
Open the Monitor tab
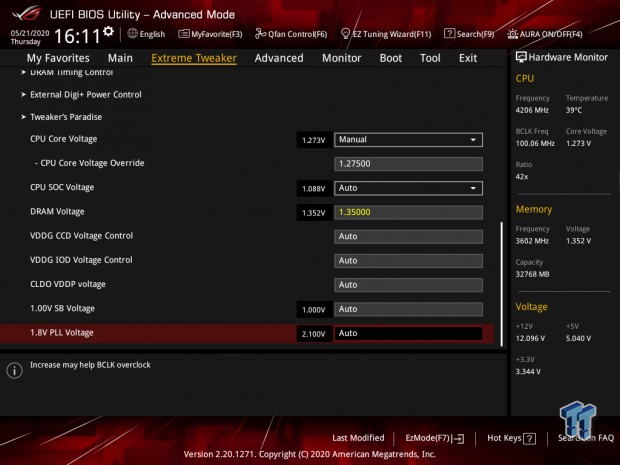[x=341, y=58]
